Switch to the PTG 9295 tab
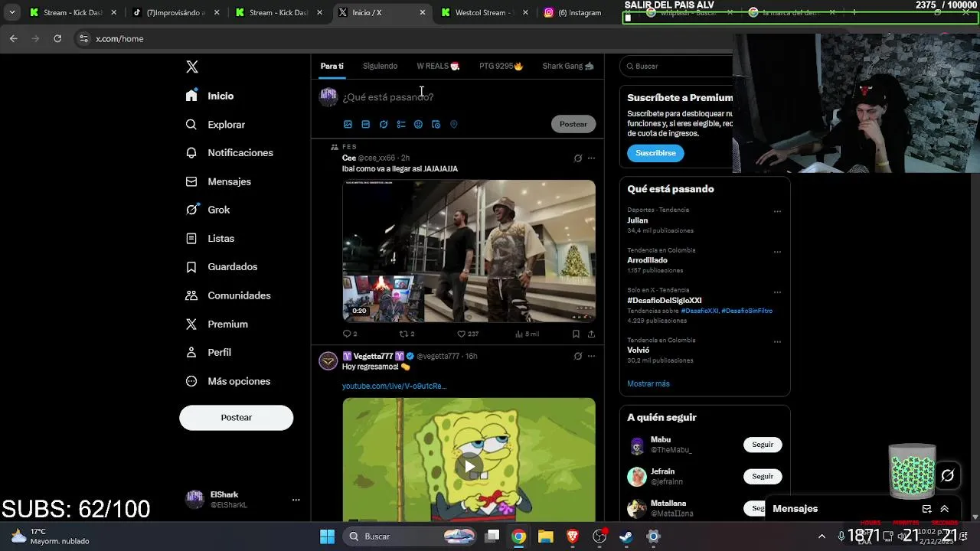The width and height of the screenshot is (980, 551). (x=501, y=66)
